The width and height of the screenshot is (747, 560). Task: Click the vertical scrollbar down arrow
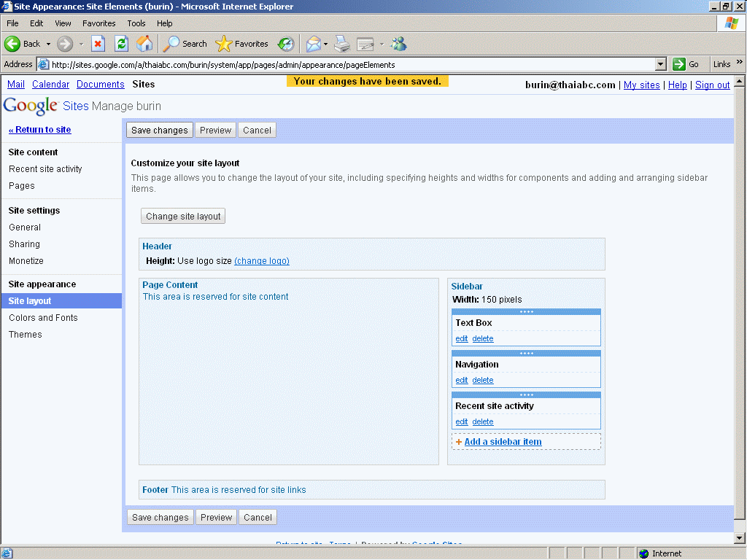[x=740, y=538]
